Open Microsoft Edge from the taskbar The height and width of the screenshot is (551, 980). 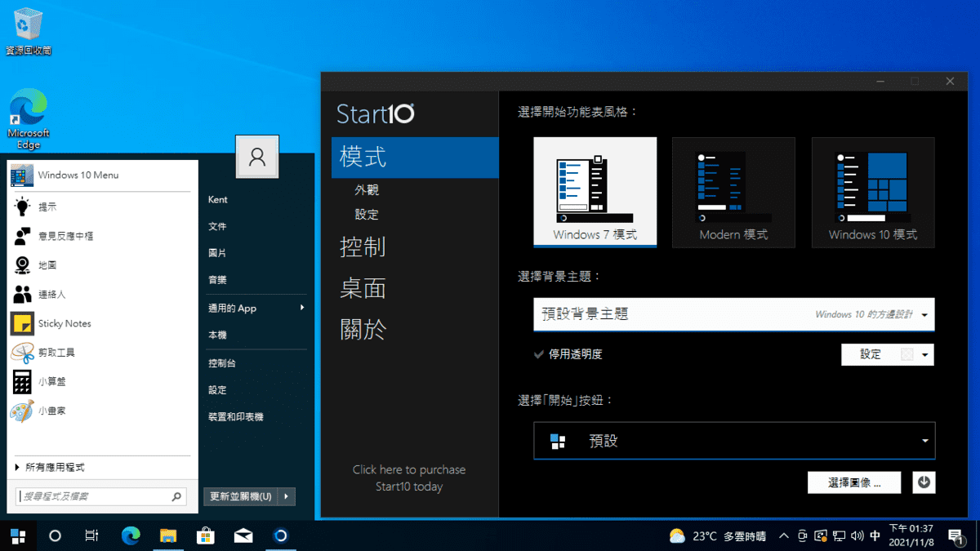pyautogui.click(x=130, y=536)
